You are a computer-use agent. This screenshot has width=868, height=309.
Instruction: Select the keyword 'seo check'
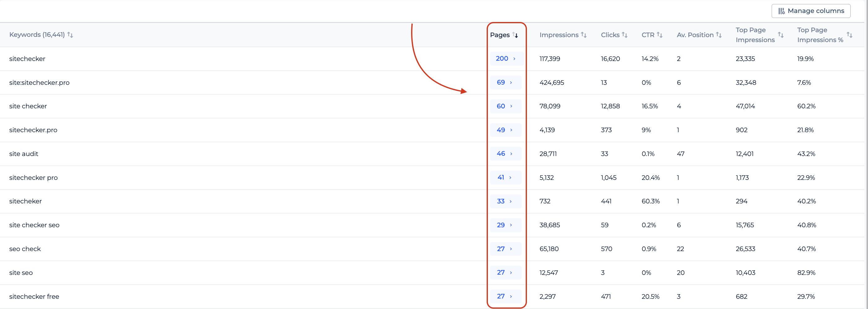click(x=25, y=249)
